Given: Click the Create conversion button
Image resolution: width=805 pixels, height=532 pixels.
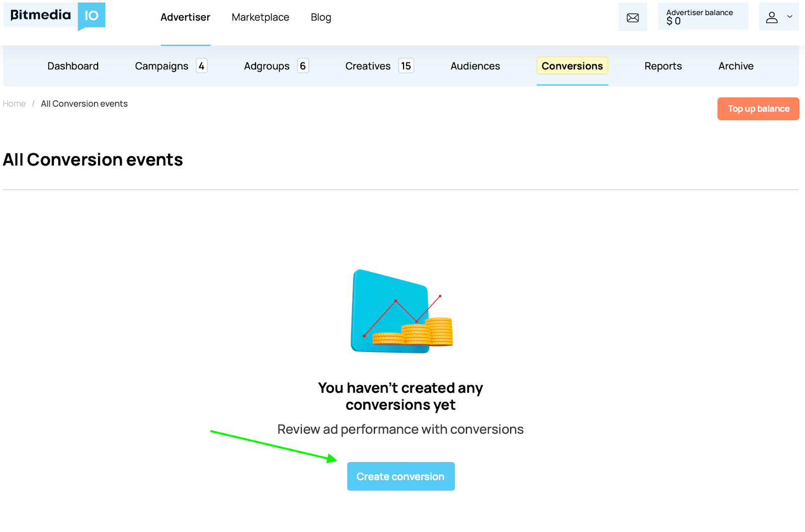Looking at the screenshot, I should coord(400,476).
